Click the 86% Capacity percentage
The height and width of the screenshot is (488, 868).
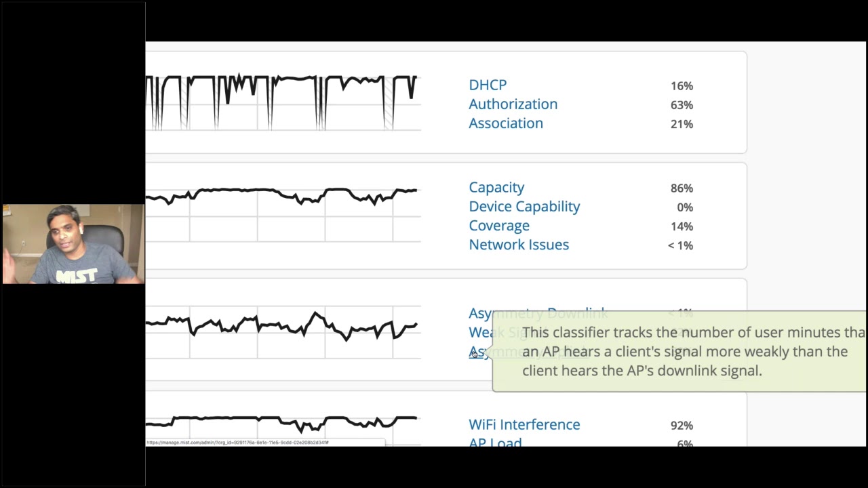click(x=682, y=188)
